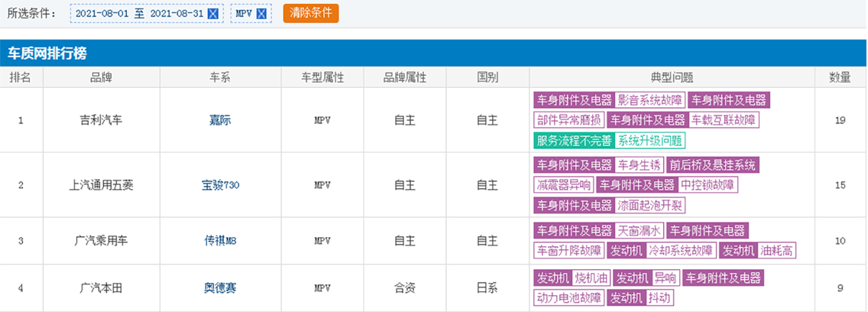Open the 宝骏730 car series link

pos(220,184)
